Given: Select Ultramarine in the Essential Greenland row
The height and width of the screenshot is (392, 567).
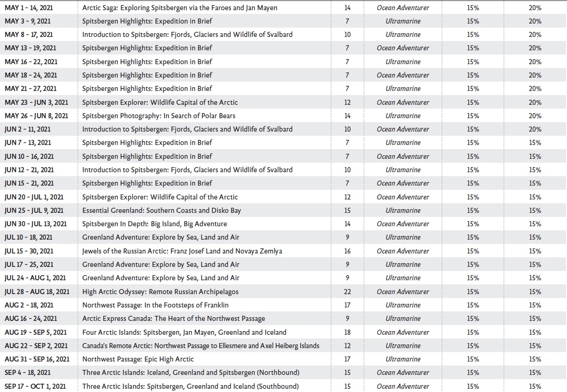Looking at the screenshot, I should pyautogui.click(x=403, y=211).
